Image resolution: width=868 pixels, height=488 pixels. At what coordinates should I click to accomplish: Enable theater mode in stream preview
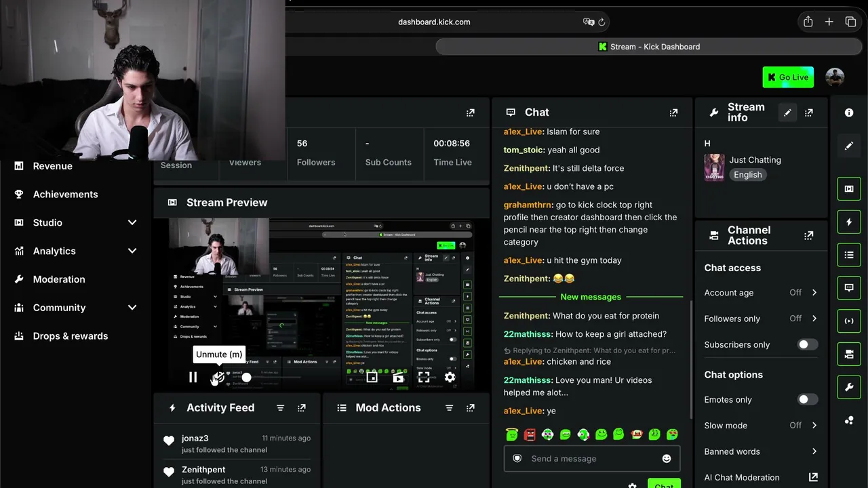(398, 378)
